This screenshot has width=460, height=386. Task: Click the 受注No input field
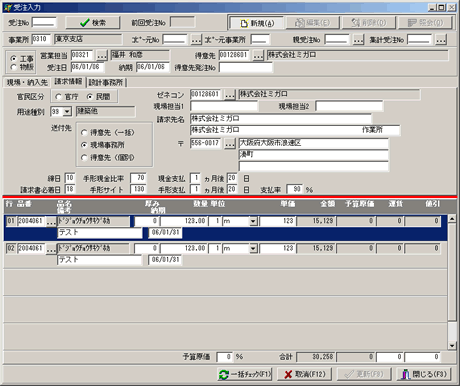coord(44,23)
